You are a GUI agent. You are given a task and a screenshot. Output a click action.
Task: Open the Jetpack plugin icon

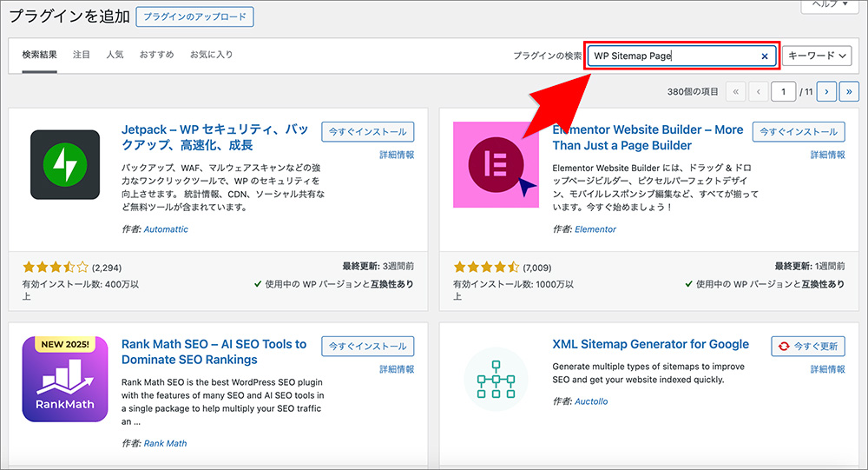coord(65,164)
